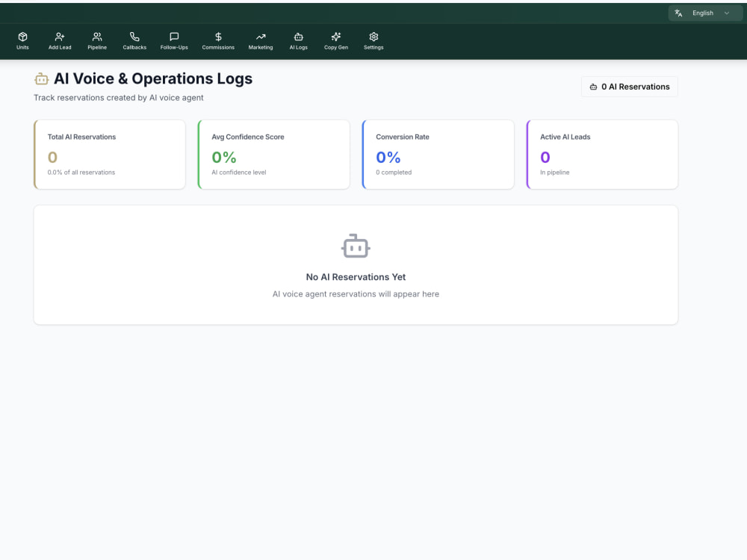Screen dimensions: 747x560
Task: Select the Active AI Leads card
Action: 602,155
